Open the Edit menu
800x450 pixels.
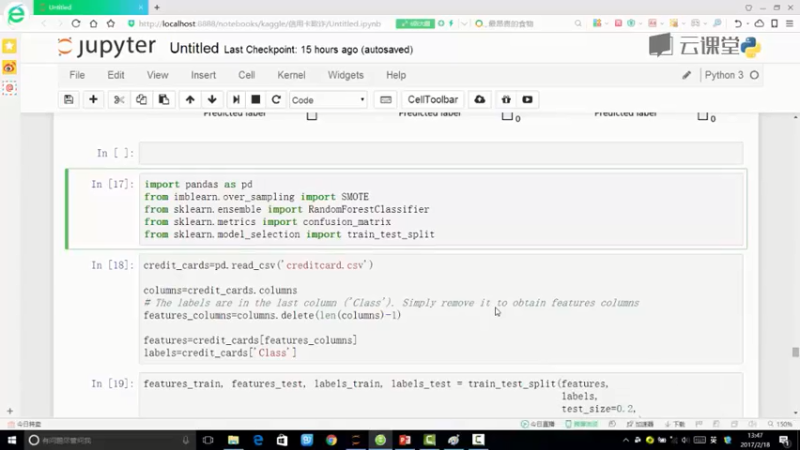pyautogui.click(x=116, y=75)
